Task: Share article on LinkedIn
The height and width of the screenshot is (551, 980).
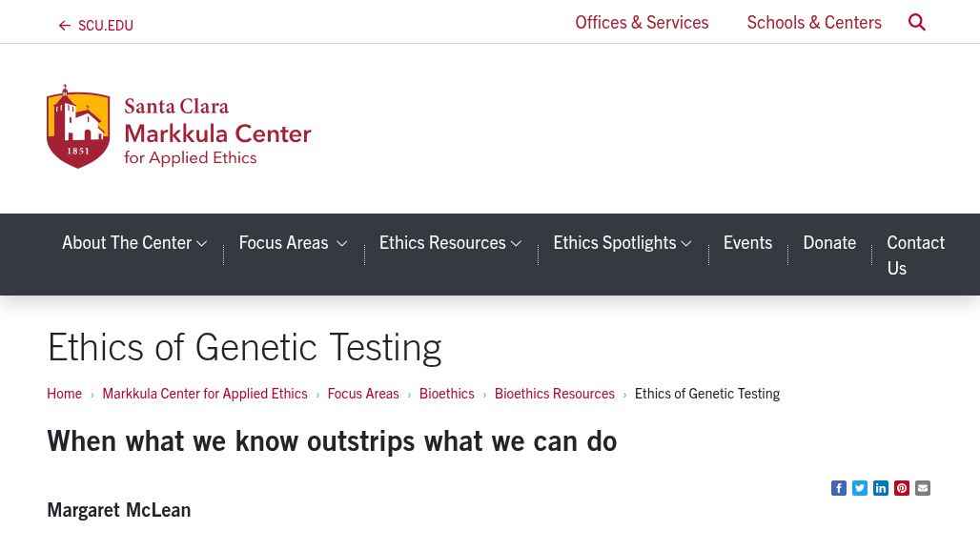Action: [881, 488]
